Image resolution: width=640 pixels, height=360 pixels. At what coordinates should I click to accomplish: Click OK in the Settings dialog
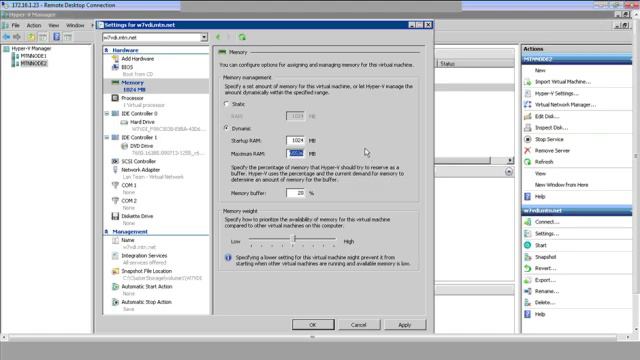click(313, 325)
